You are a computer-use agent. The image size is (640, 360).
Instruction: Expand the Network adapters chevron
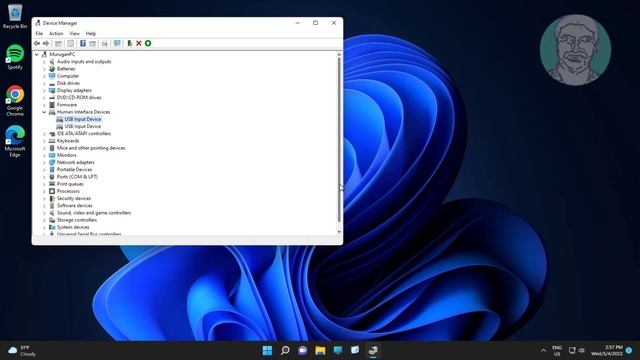[x=44, y=162]
